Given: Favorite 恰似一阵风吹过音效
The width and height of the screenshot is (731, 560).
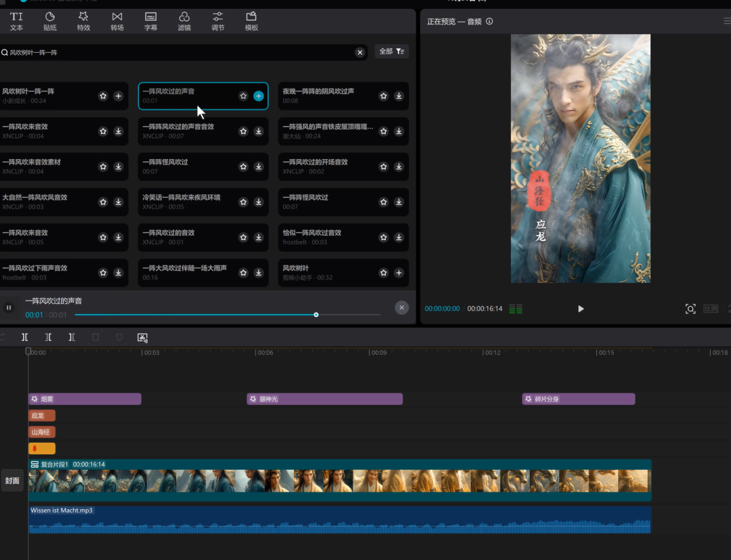Looking at the screenshot, I should [384, 237].
